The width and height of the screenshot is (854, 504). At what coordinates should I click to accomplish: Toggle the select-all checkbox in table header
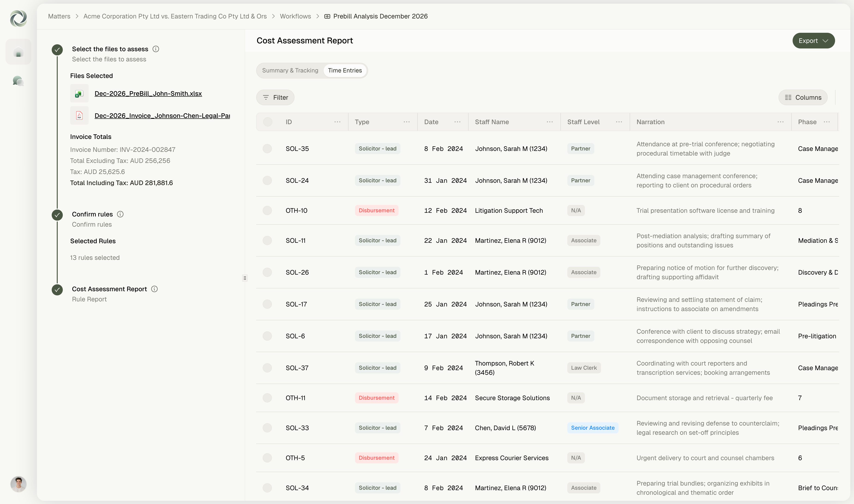pyautogui.click(x=268, y=122)
